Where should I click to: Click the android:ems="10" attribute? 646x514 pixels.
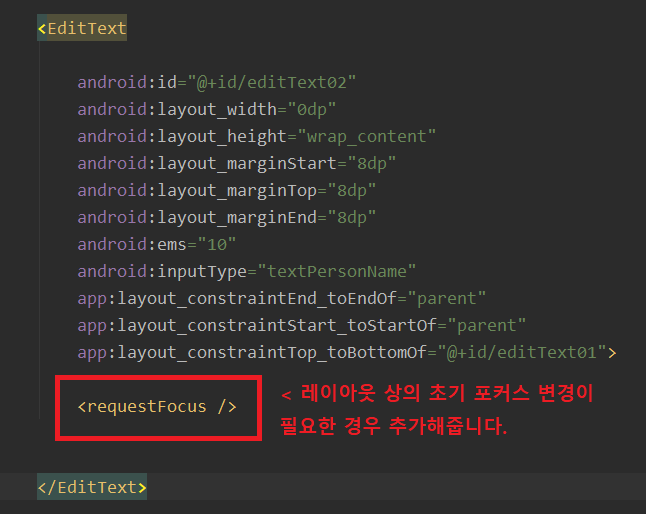click(x=157, y=245)
